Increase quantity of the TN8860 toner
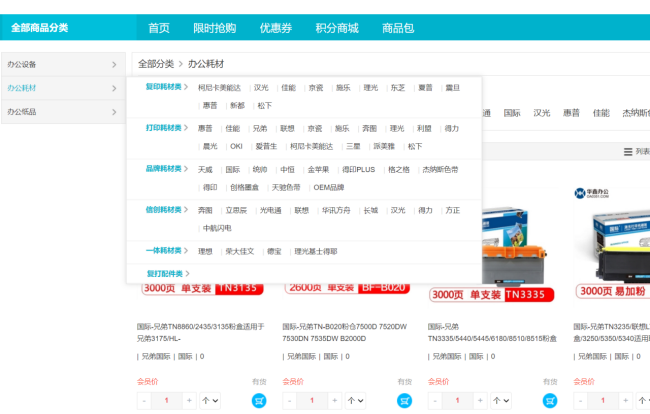This screenshot has height=414, width=650. pos(190,400)
